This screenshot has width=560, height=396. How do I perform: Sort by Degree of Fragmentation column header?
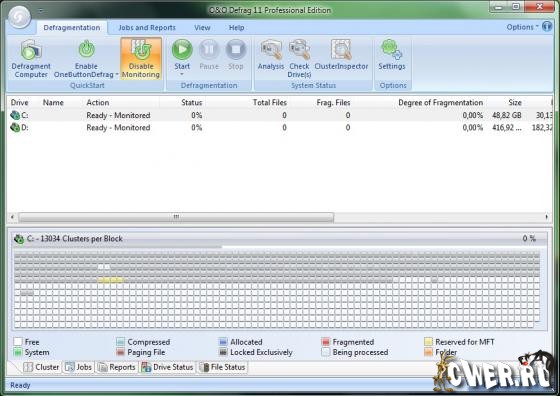coord(440,103)
